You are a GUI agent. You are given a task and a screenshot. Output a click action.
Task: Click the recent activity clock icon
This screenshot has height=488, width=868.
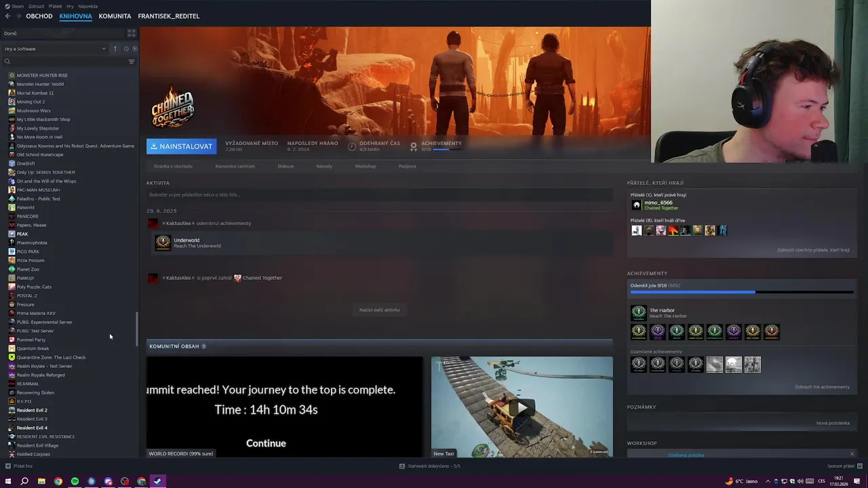click(126, 49)
